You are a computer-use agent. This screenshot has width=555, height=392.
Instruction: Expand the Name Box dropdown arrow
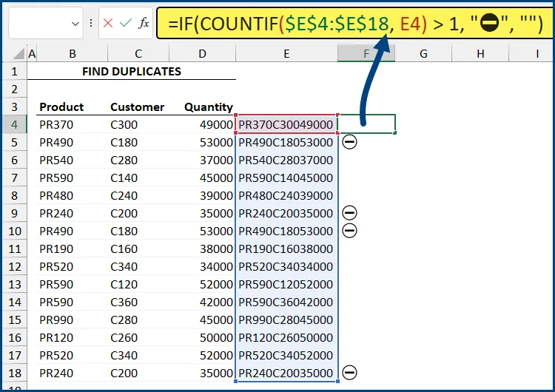75,24
